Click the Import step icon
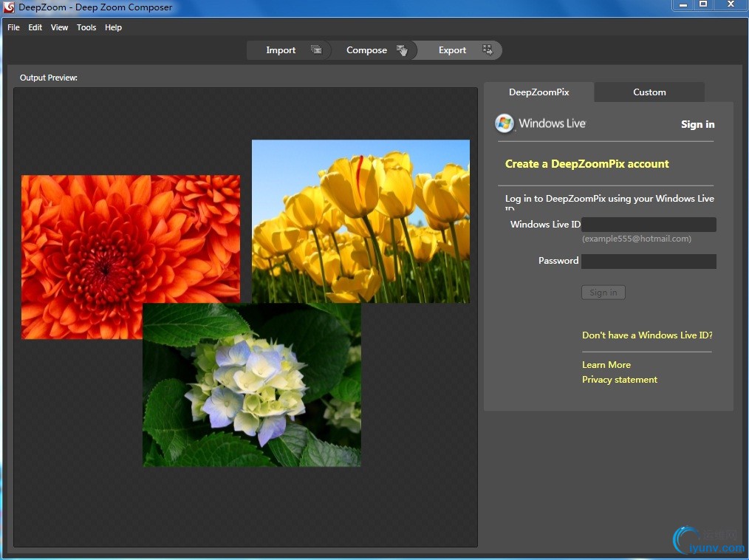This screenshot has height=560, width=749. click(316, 50)
